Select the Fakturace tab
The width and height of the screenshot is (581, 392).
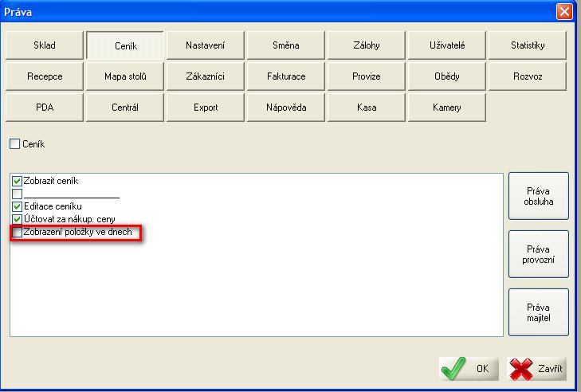285,77
